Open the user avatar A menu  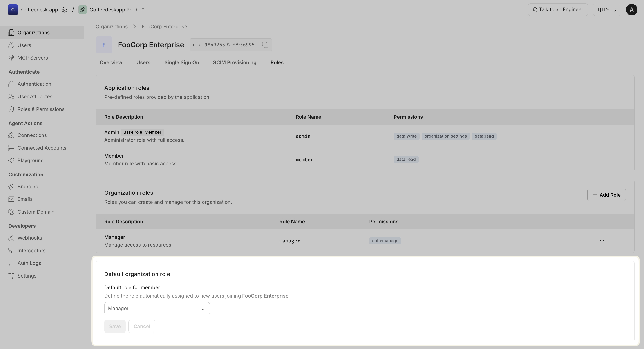tap(631, 10)
